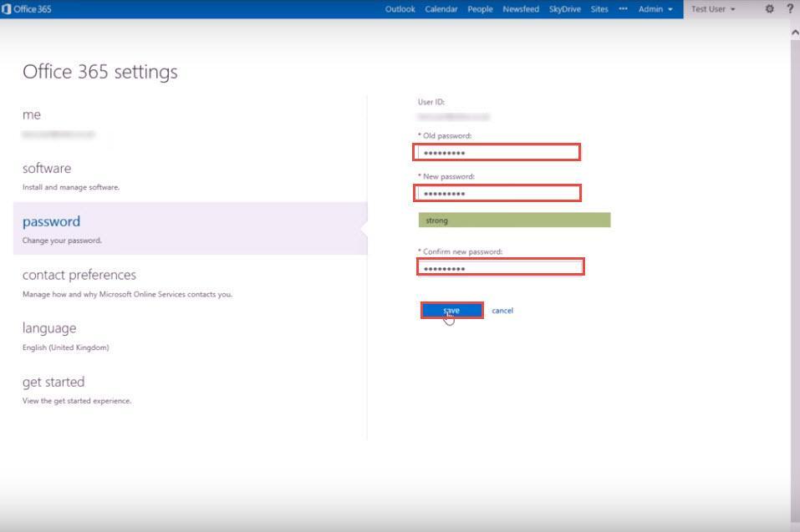The height and width of the screenshot is (532, 800).
Task: Open the more navigation options ellipsis
Action: click(623, 9)
